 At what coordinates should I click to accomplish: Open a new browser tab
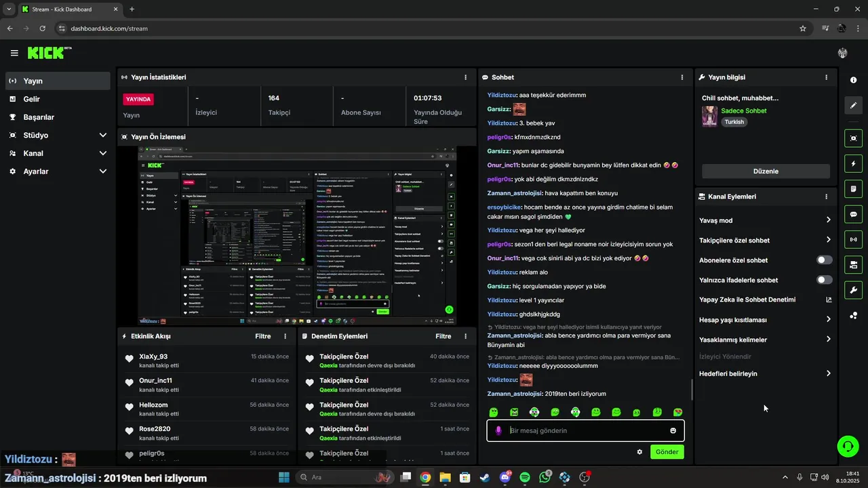(x=132, y=9)
